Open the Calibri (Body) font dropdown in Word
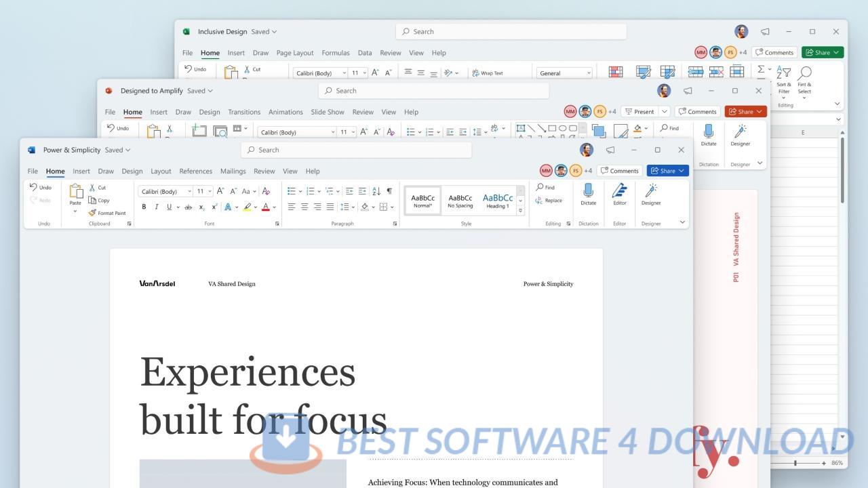Screen dimensions: 868x488 [189, 192]
